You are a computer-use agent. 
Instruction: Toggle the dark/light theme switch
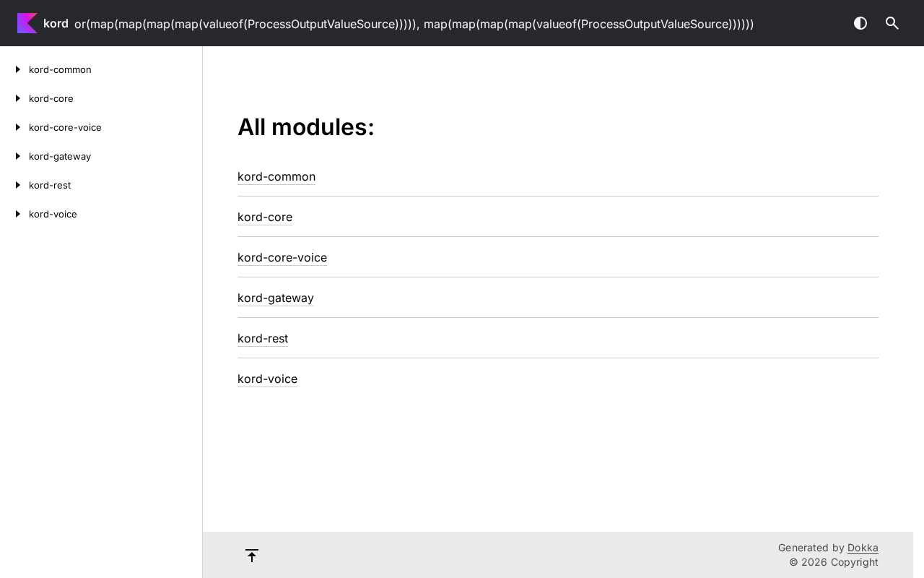[860, 23]
